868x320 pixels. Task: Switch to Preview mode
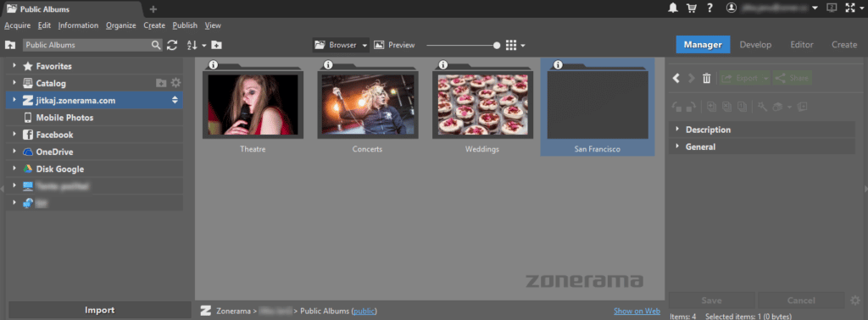[x=394, y=46]
